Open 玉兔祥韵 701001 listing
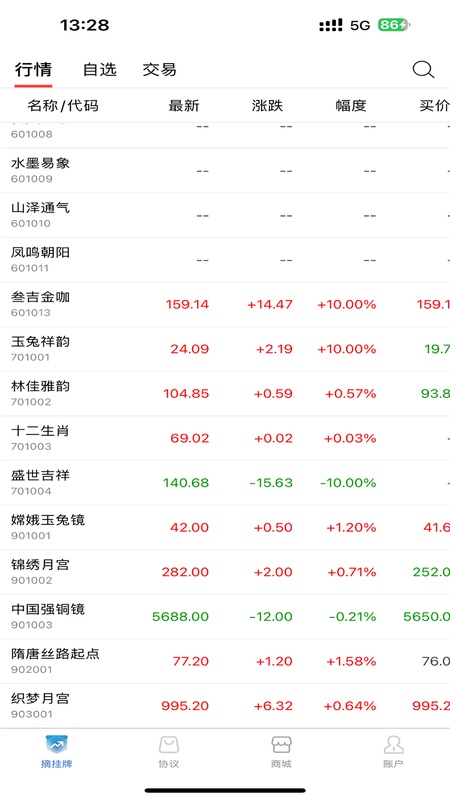Viewport: 450px width, 800px height. [x=225, y=349]
